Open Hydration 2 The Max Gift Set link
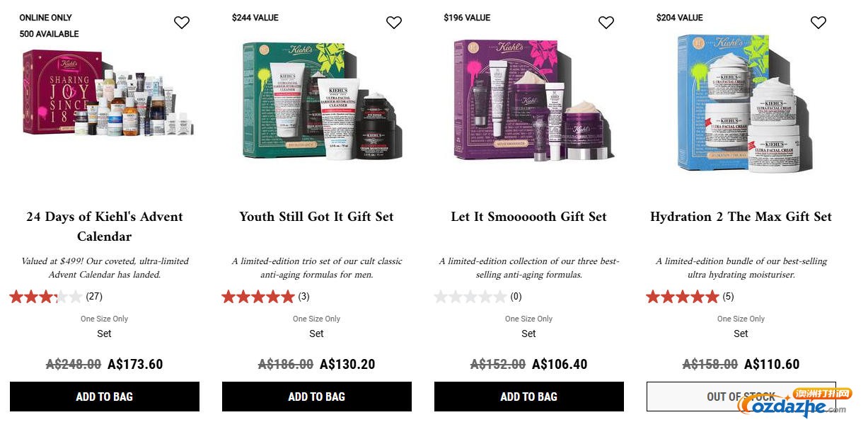Screen dimensions: 868x427 (741, 217)
